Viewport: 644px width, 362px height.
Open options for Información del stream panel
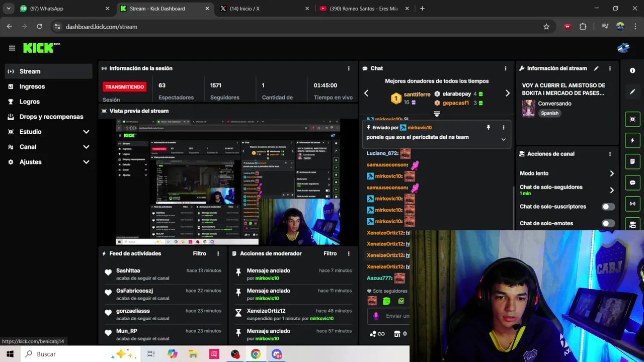coord(610,68)
